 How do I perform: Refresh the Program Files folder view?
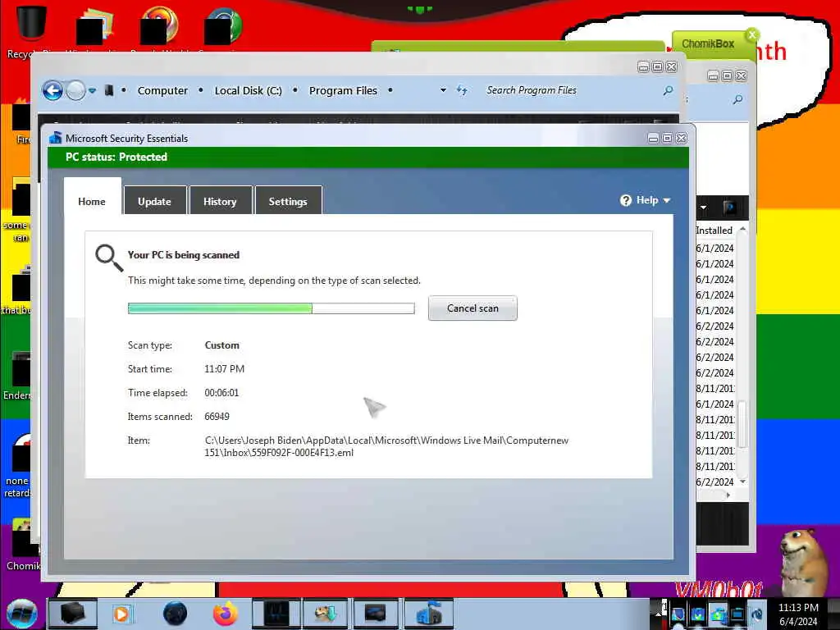(x=462, y=90)
